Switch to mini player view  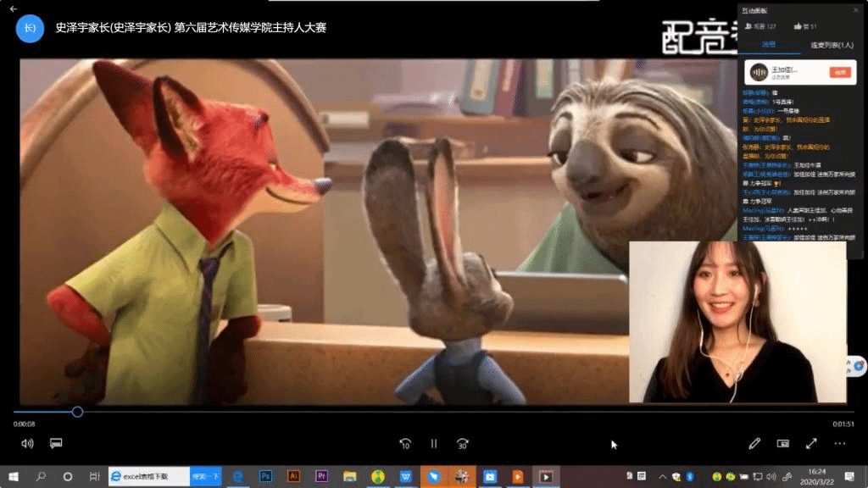pos(782,443)
